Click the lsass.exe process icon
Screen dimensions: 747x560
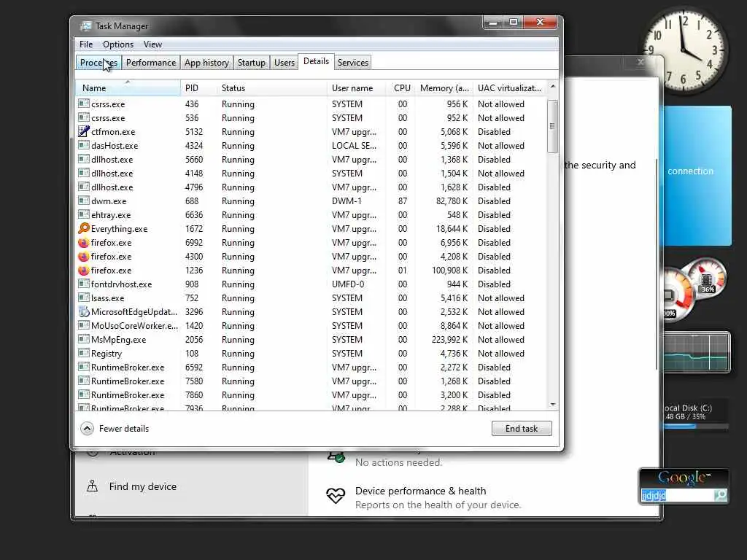[84, 297]
